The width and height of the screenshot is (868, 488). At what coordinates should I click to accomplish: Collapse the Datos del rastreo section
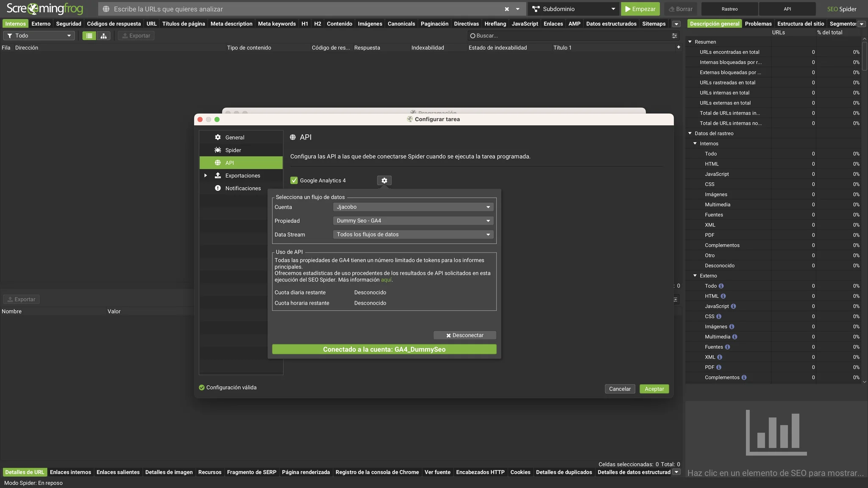coord(690,133)
